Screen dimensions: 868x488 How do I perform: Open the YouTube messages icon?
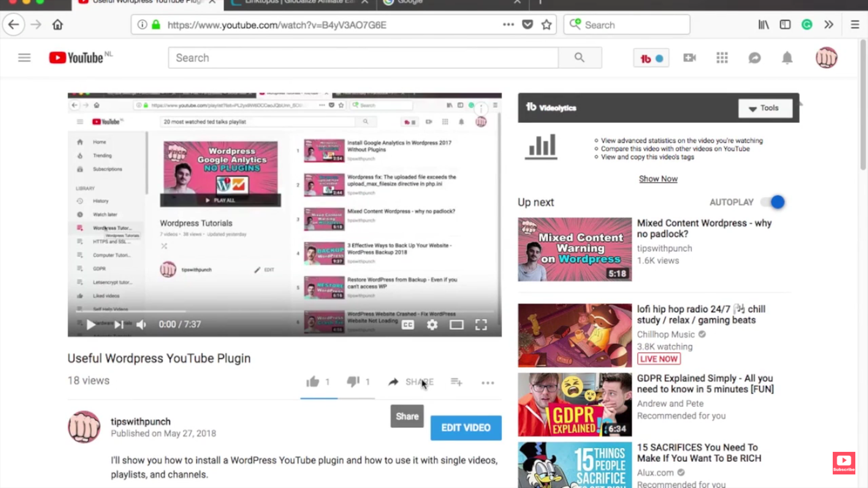coord(755,58)
